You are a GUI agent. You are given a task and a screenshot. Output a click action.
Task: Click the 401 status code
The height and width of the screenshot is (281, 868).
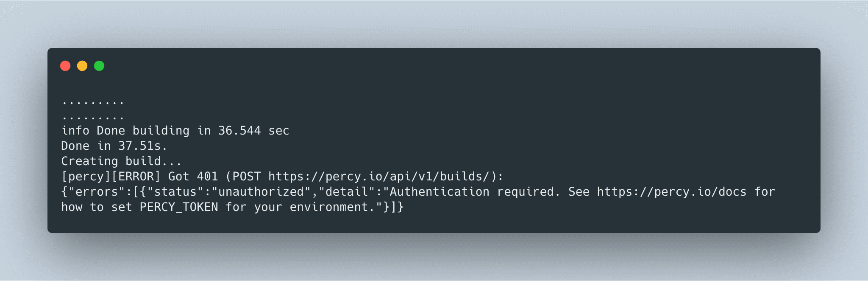tap(207, 176)
